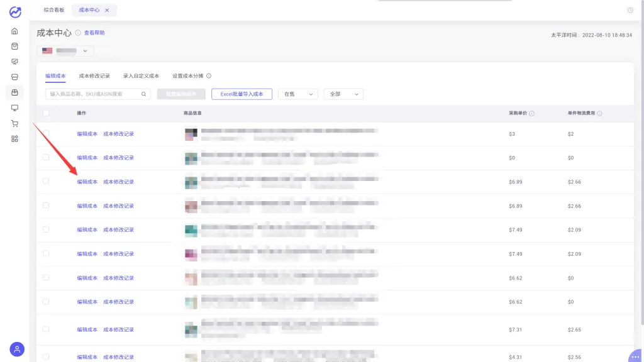Click 成本修改记录 in the $4.31 price row
This screenshot has height=362, width=644.
click(118, 357)
